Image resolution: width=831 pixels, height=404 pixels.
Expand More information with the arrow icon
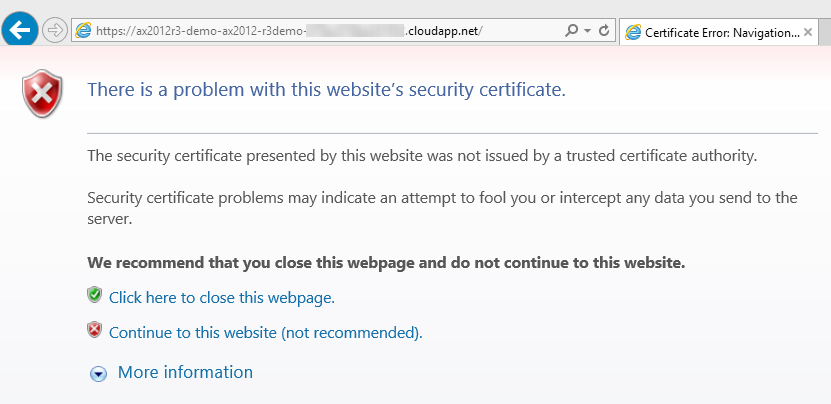(x=98, y=373)
